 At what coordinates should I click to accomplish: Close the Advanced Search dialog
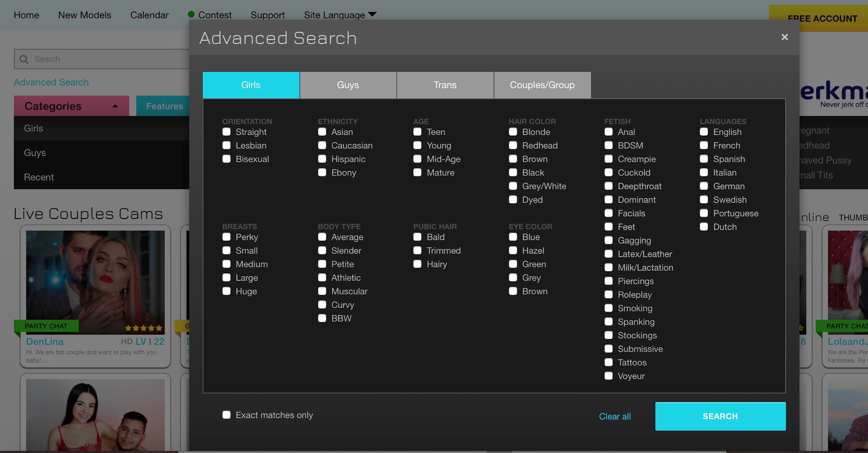click(x=784, y=37)
